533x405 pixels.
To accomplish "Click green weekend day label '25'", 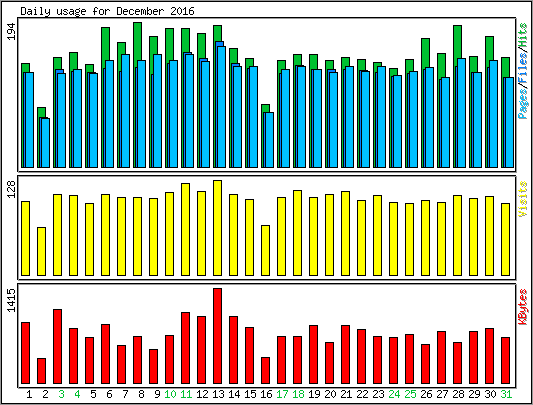I will (410, 394).
